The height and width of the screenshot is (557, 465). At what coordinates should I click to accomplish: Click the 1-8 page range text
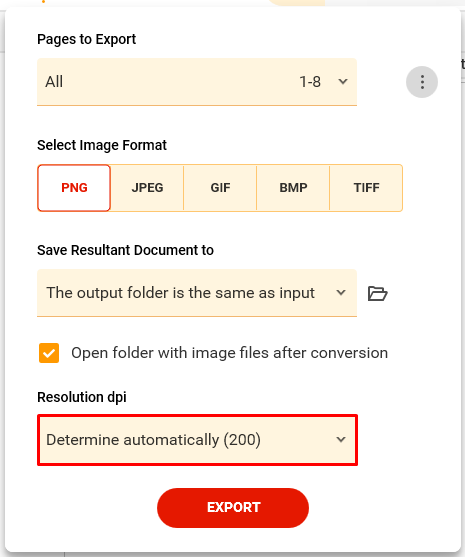tap(310, 82)
